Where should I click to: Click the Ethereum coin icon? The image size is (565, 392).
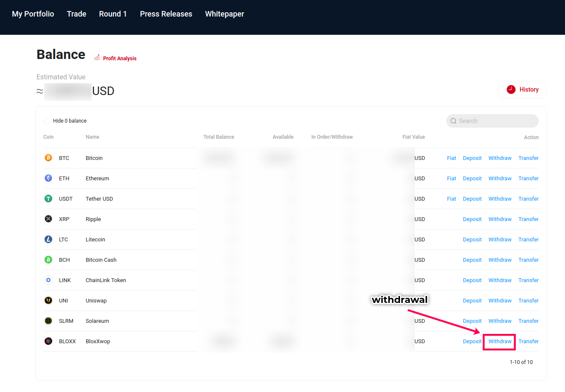[x=48, y=178]
